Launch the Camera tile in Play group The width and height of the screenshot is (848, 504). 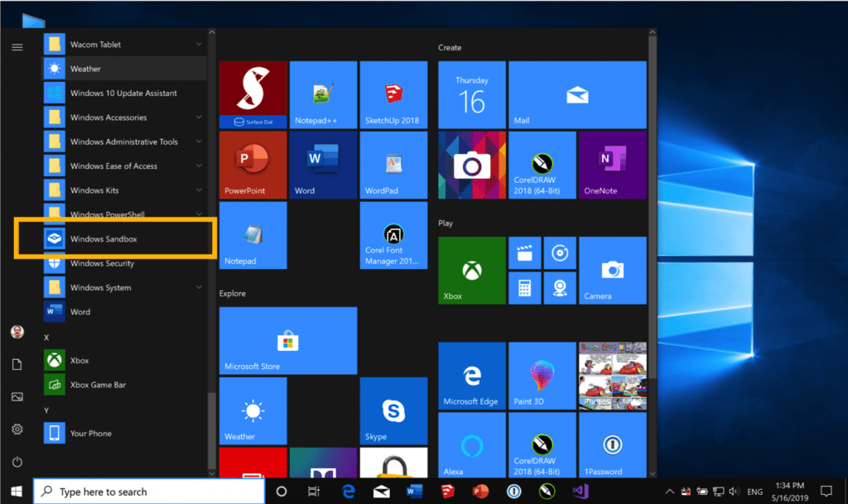(613, 270)
